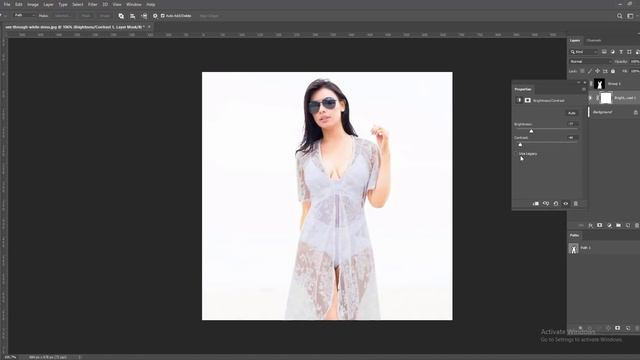Select the Paths panel tab
Image resolution: width=640 pixels, height=360 pixels.
click(574, 236)
